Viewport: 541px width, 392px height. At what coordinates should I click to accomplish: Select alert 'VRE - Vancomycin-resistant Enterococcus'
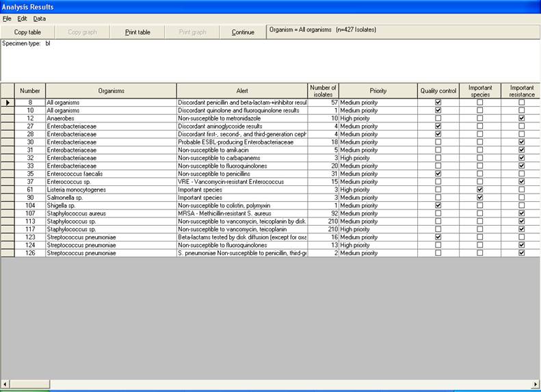(x=242, y=182)
